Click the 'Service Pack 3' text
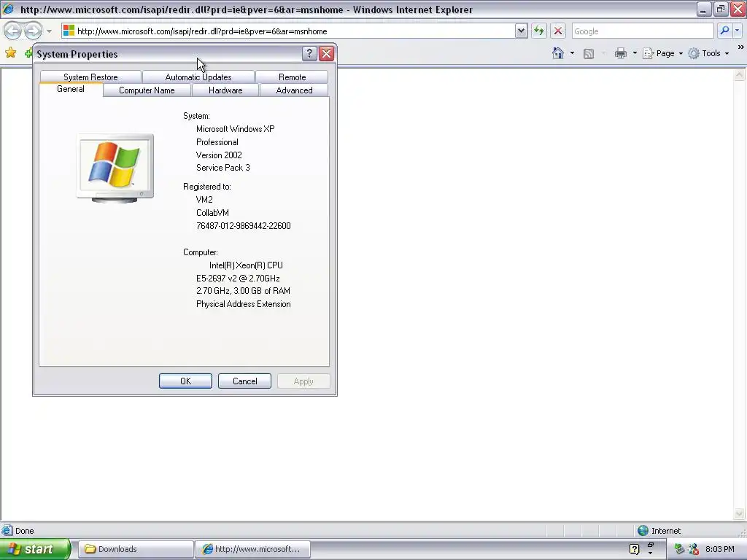This screenshot has width=747, height=560. click(x=223, y=168)
